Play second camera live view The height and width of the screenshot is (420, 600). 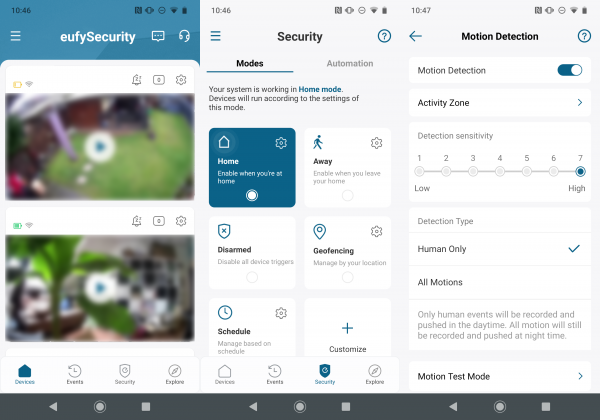click(x=100, y=288)
